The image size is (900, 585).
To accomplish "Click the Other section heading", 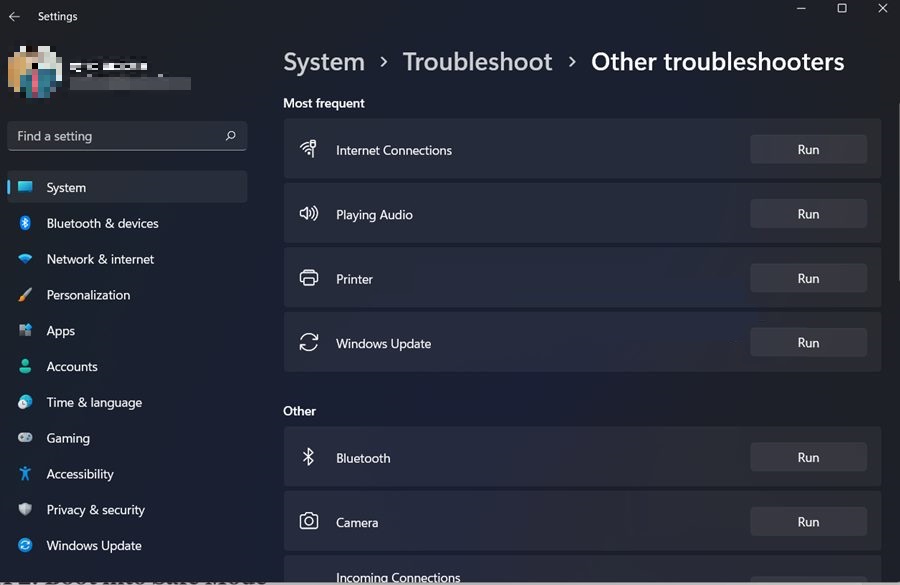I will 299,411.
